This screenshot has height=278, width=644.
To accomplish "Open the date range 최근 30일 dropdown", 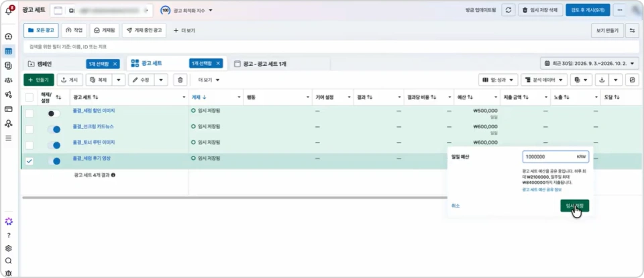I will click(x=590, y=63).
